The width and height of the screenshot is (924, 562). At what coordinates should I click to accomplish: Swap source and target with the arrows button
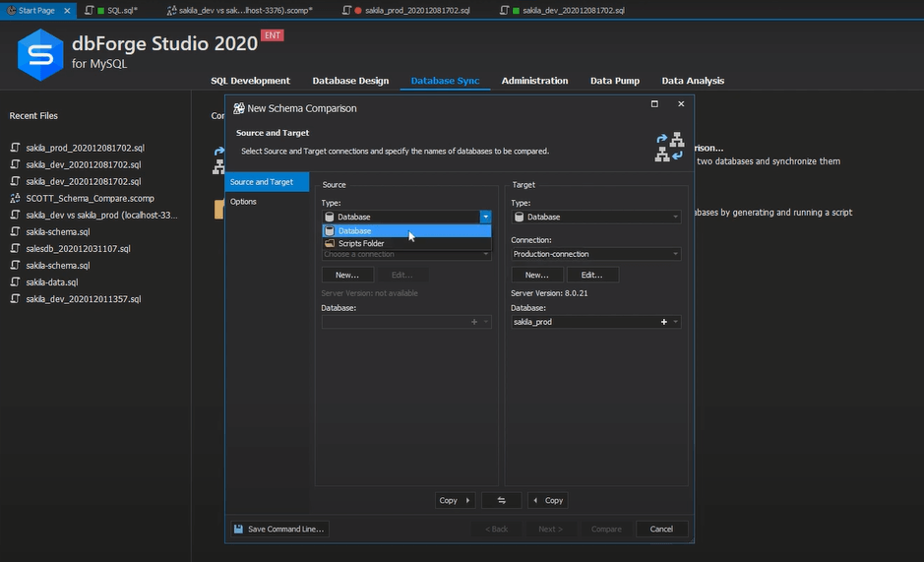tap(502, 500)
